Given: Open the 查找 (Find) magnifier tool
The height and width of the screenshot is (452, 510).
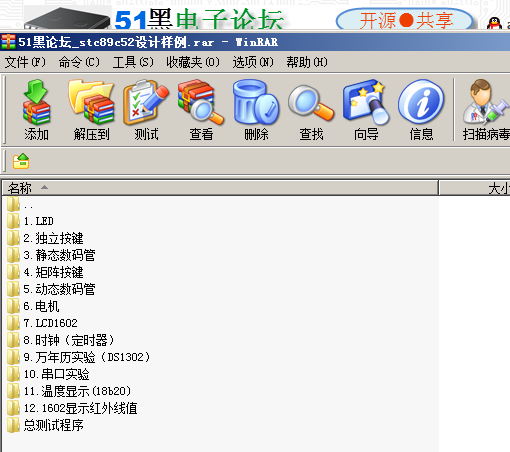Looking at the screenshot, I should 311,110.
